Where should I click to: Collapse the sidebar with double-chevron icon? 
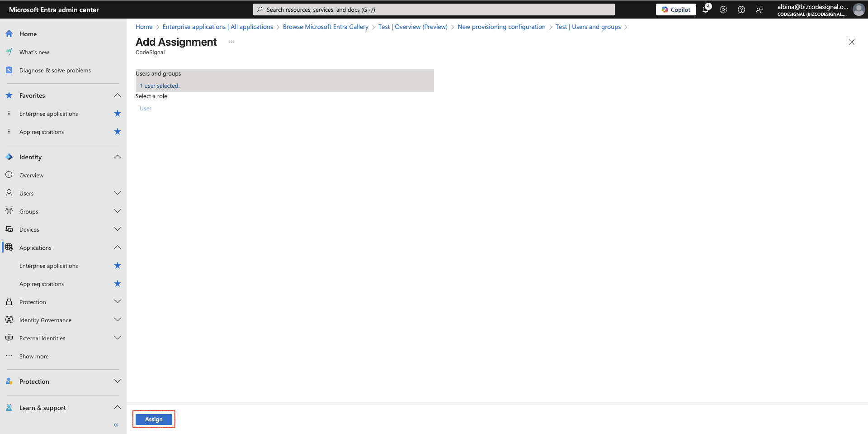click(116, 425)
